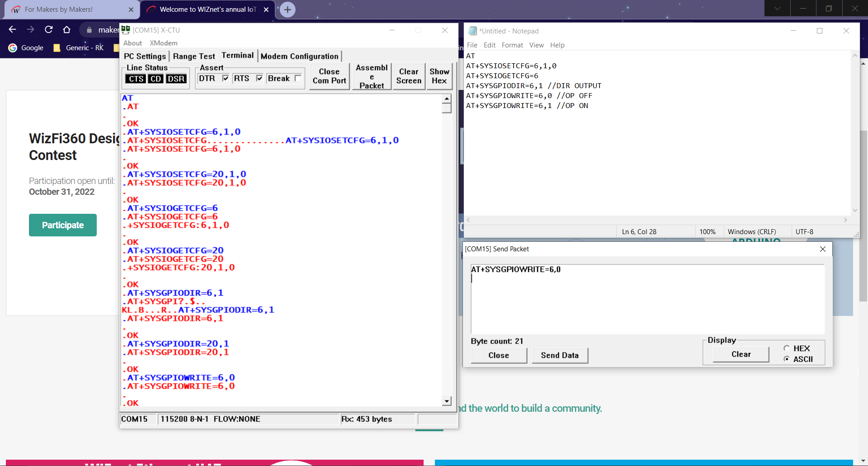The width and height of the screenshot is (868, 466).
Task: Click 'Ln 6, Col 28' in Notepad status bar
Action: coord(639,232)
